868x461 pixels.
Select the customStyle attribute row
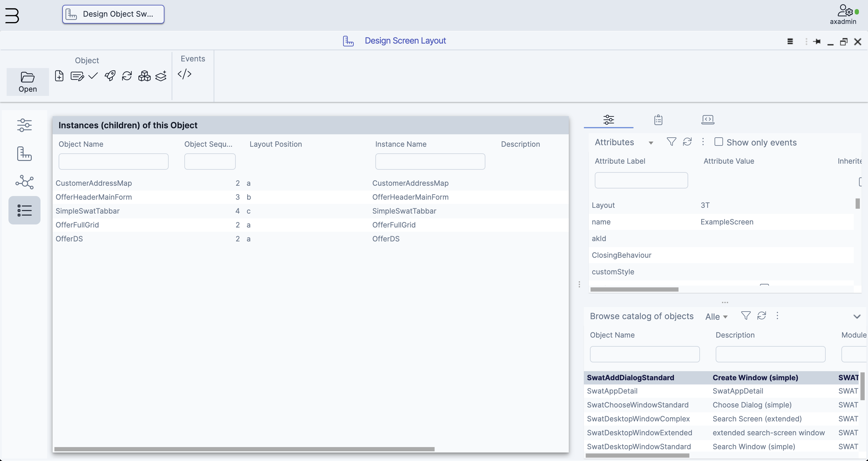click(x=721, y=272)
